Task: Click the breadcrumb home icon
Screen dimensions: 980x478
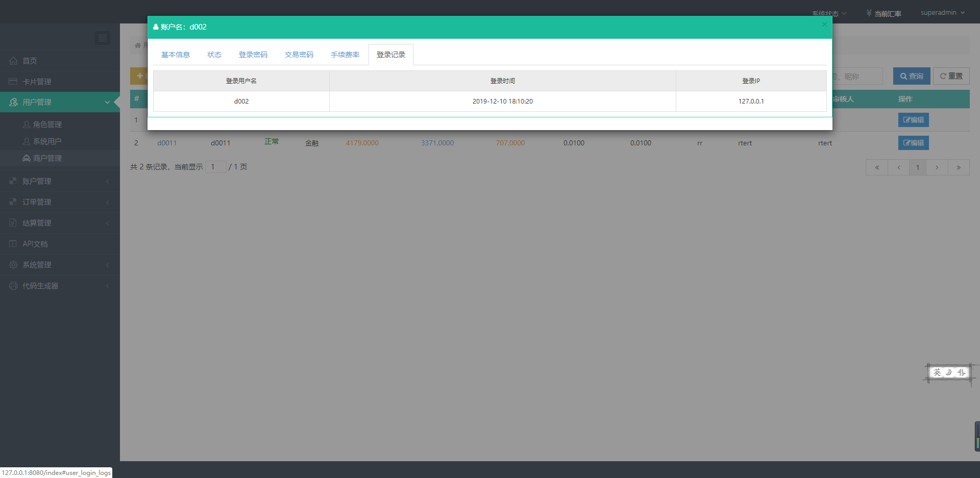Action: click(137, 45)
